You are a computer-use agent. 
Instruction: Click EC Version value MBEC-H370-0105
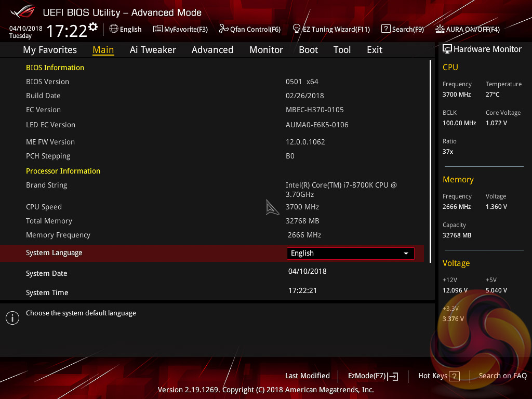(314, 110)
